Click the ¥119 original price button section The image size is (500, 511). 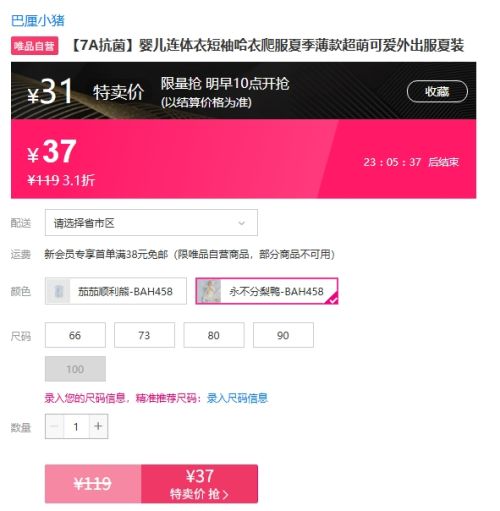tap(93, 484)
